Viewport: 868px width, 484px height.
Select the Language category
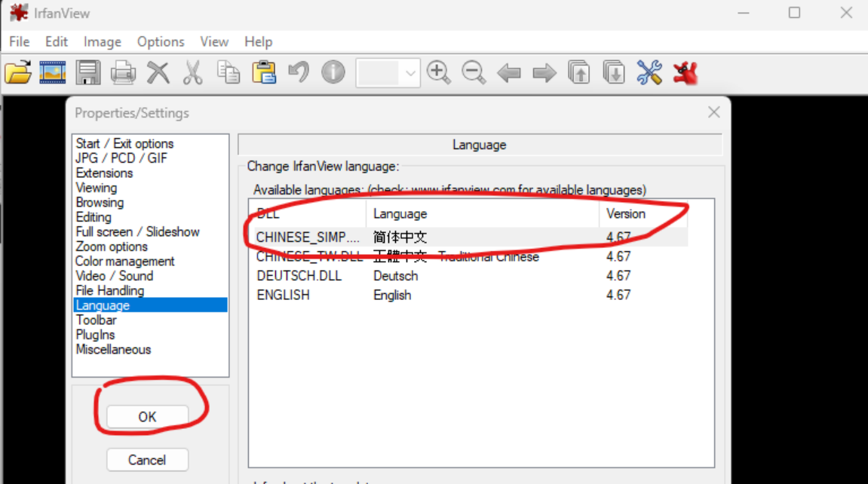pyautogui.click(x=151, y=305)
